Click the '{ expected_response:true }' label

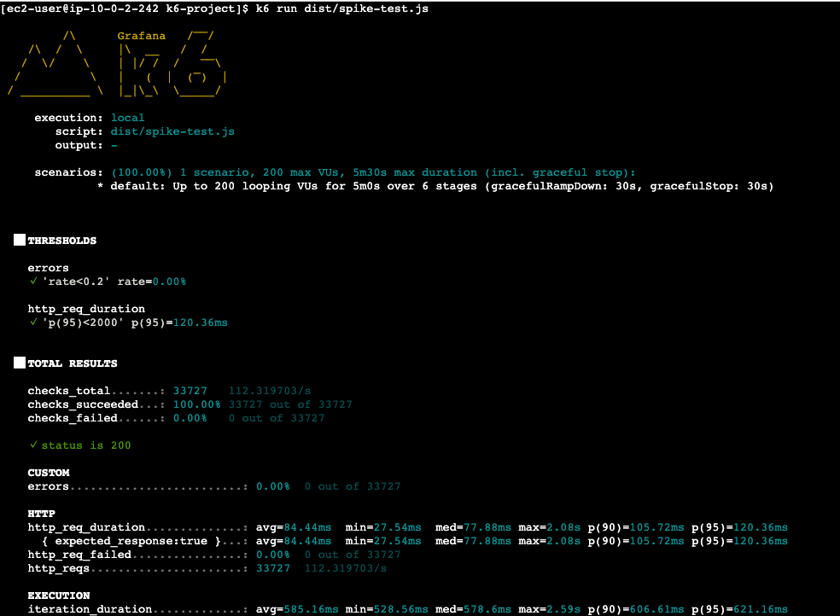point(131,541)
